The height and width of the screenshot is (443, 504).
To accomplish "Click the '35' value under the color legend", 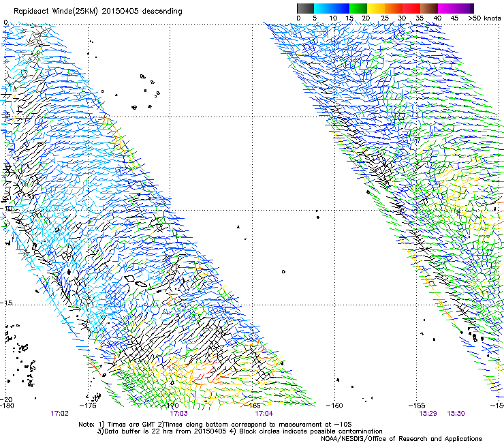I will tap(420, 18).
